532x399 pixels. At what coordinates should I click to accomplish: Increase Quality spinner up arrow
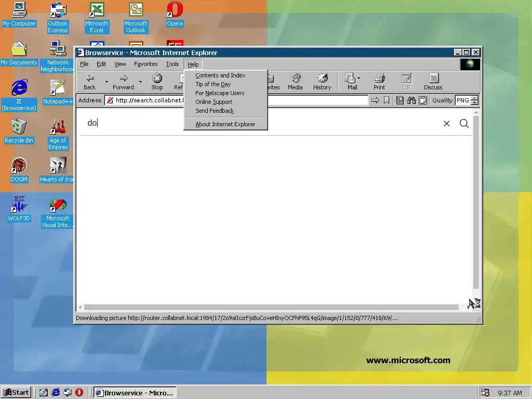coord(475,98)
